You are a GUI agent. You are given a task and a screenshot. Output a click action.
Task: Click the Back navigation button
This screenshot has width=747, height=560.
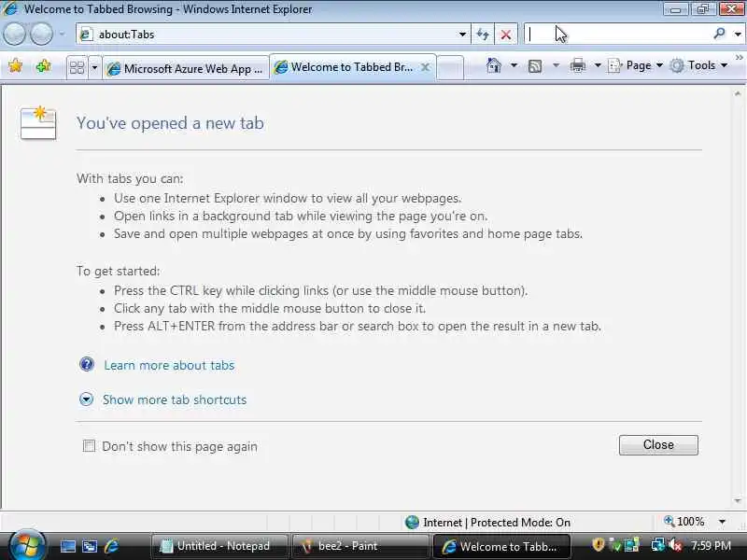point(14,34)
